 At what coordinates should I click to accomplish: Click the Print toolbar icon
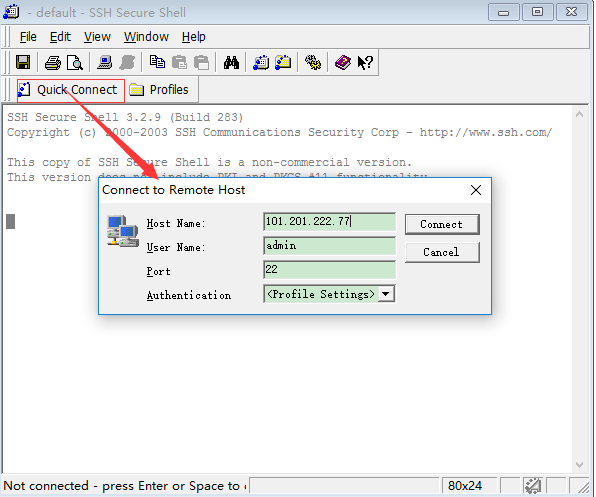[x=52, y=62]
